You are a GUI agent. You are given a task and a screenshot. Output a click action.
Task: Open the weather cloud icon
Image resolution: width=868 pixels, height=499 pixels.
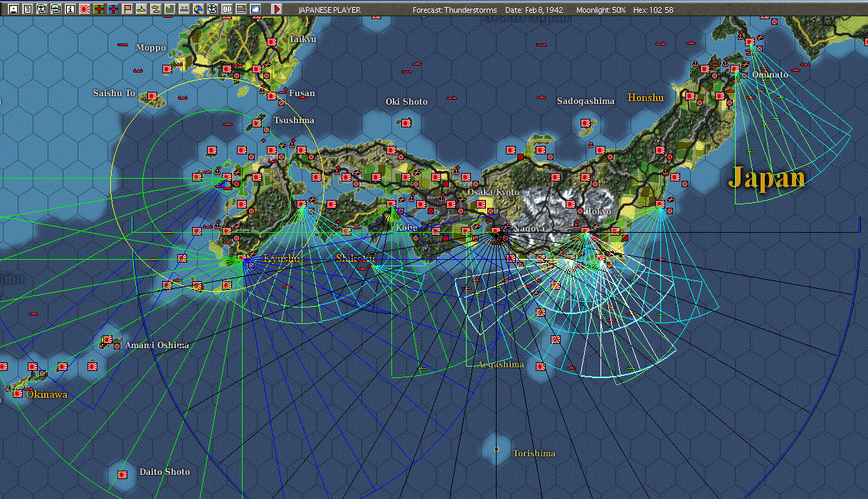pos(255,9)
